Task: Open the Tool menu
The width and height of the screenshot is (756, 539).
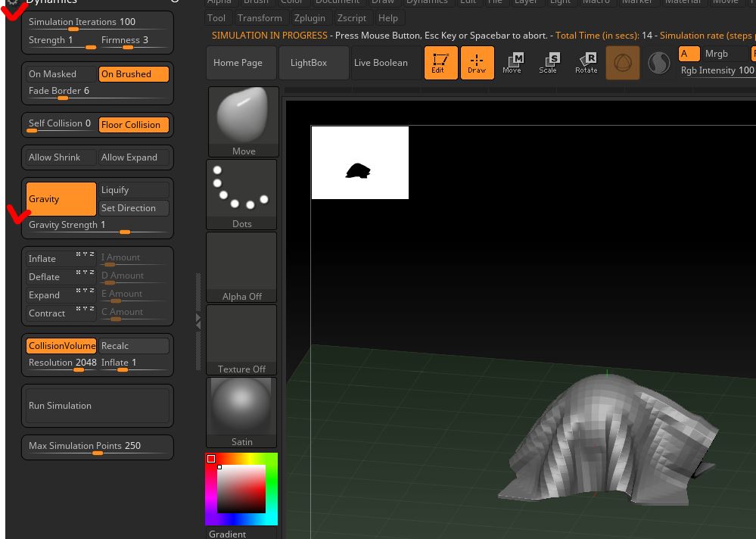Action: 216,18
